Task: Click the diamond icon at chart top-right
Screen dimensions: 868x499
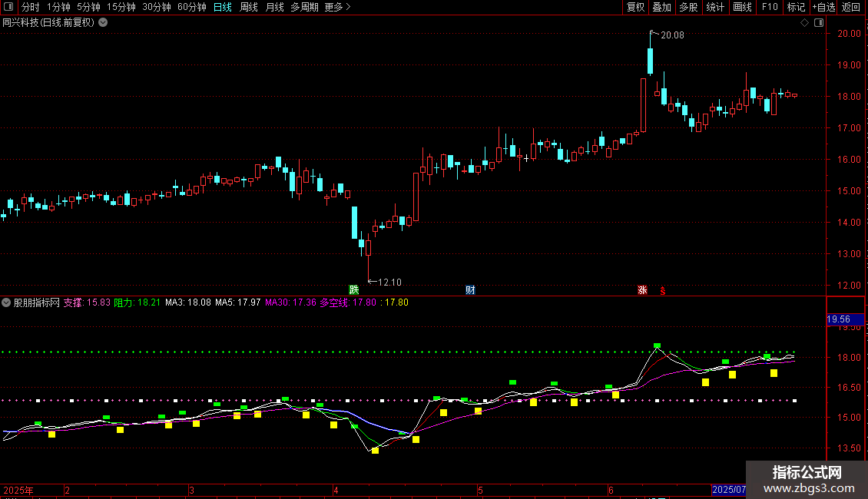Action: pos(804,23)
